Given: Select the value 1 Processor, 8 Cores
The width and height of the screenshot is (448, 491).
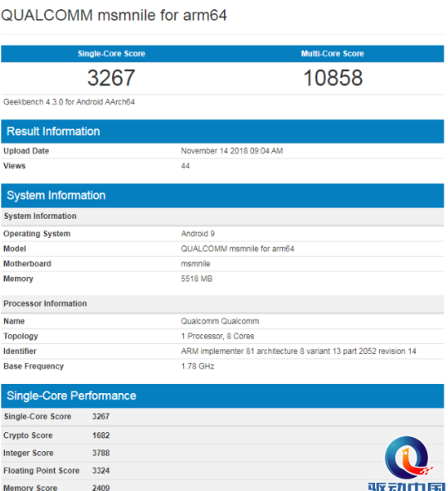Looking at the screenshot, I should pos(217,336).
